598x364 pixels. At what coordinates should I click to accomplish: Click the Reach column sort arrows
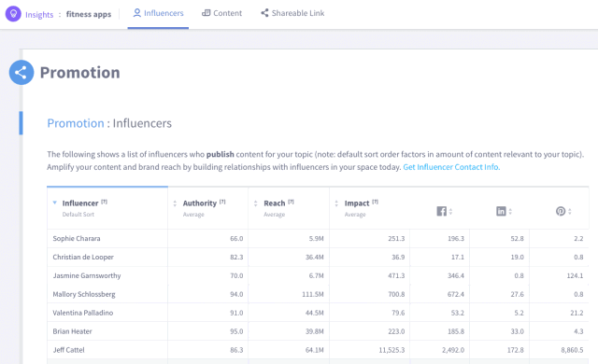tap(255, 203)
